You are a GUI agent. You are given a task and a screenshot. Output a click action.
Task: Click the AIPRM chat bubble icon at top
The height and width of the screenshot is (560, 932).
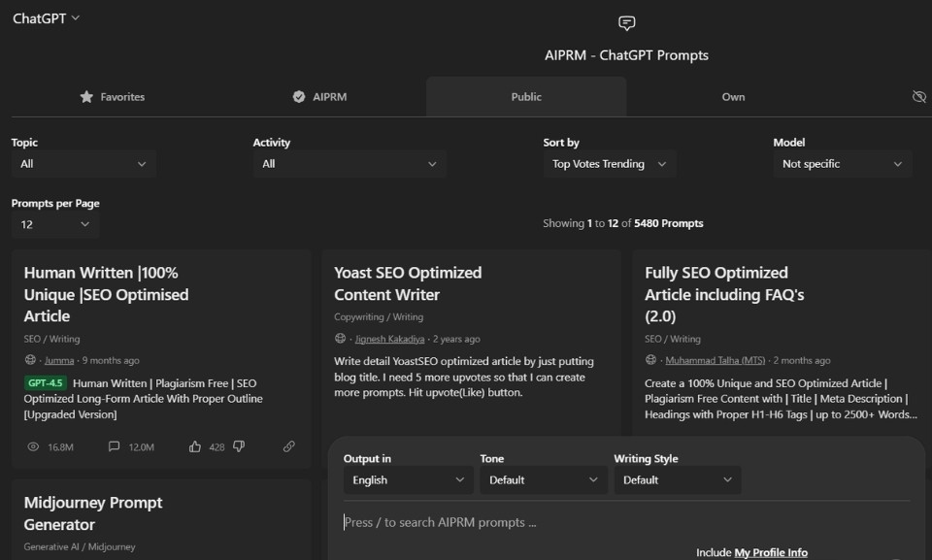(626, 23)
